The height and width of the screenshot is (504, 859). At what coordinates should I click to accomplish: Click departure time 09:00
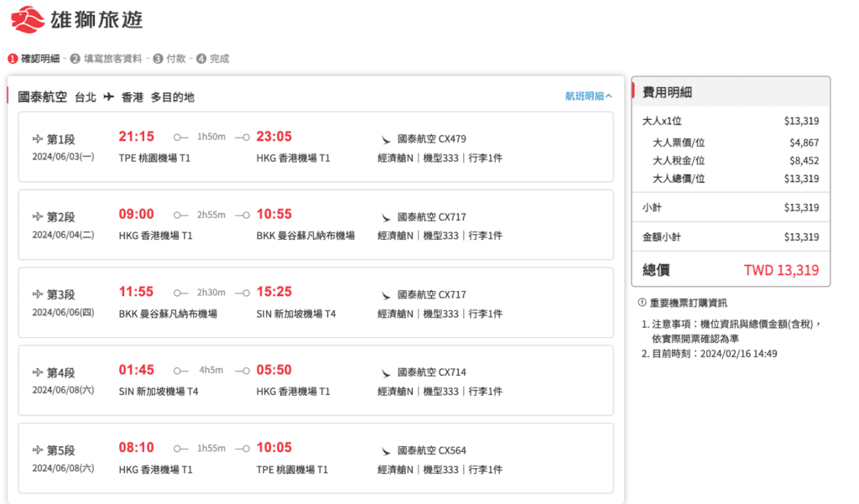pyautogui.click(x=137, y=214)
